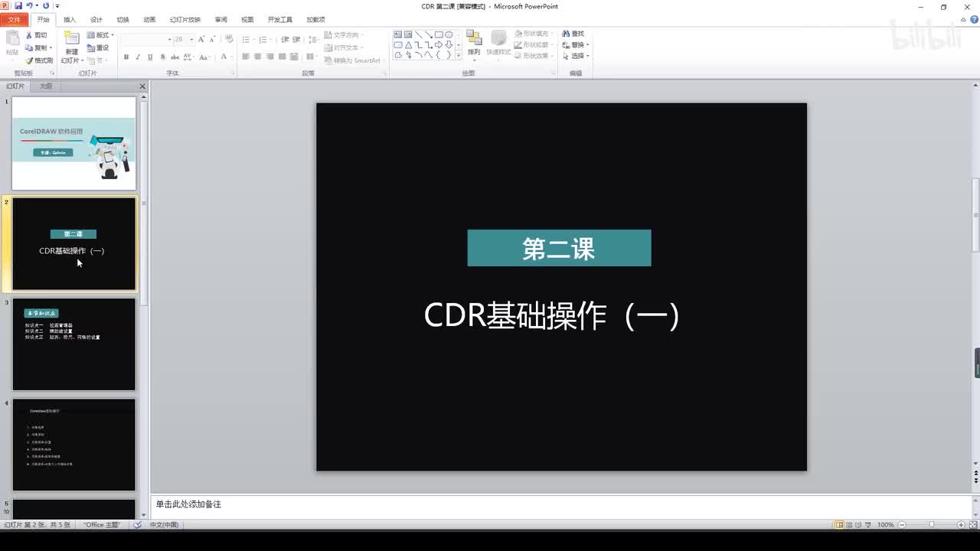
Task: Click the 新建幻灯片 (New Slide) icon
Action: 71,38
